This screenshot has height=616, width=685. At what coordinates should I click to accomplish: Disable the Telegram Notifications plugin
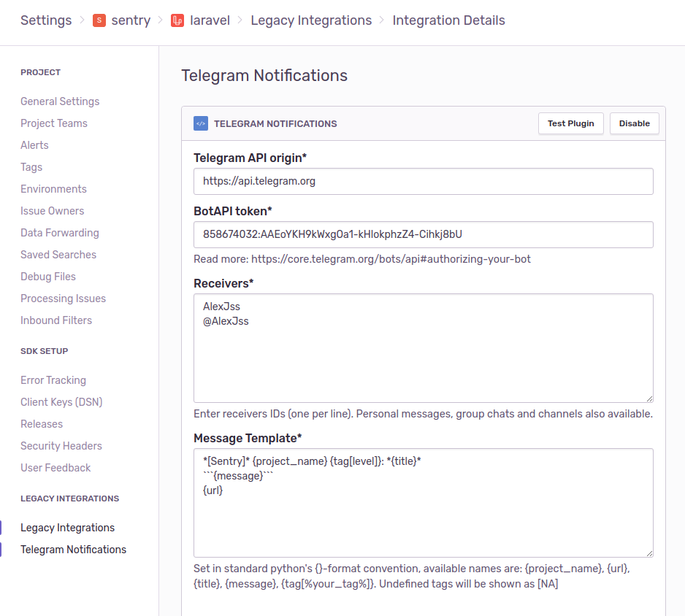[x=635, y=123]
